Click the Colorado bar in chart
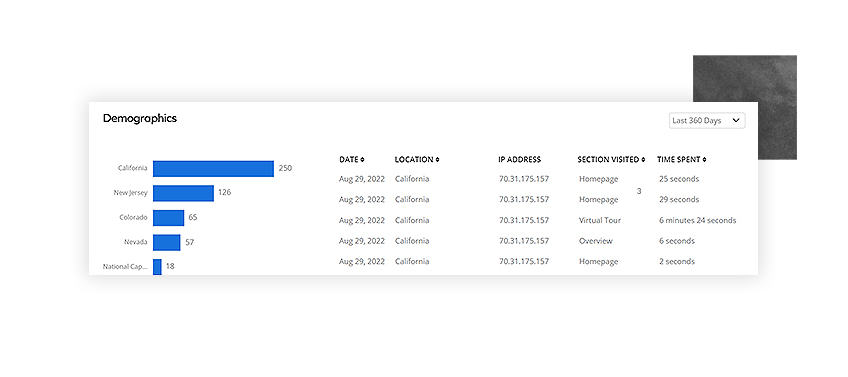Viewport: 848px width, 377px height. coord(168,218)
